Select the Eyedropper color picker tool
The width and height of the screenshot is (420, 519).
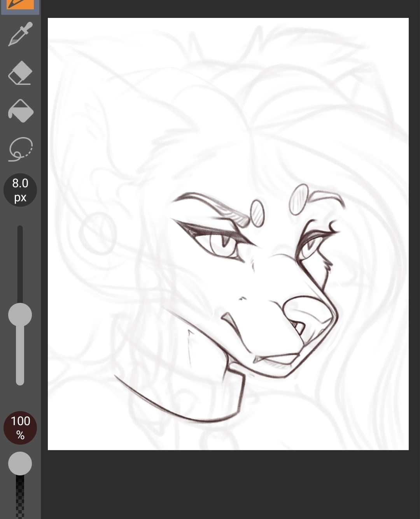point(20,35)
